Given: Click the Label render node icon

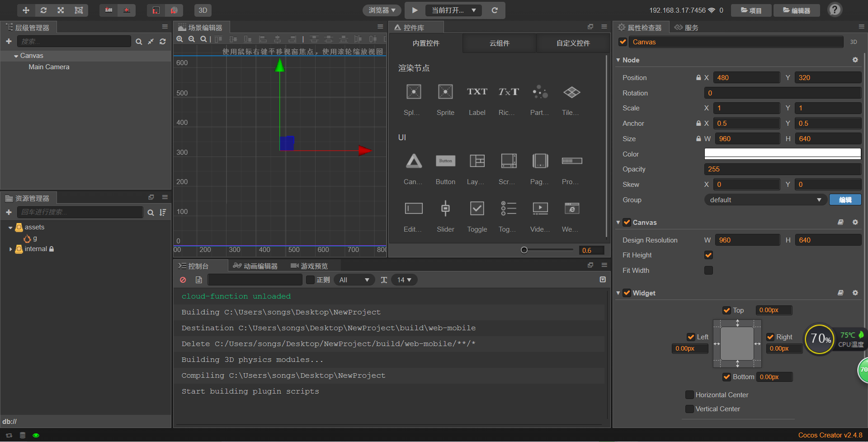Looking at the screenshot, I should pos(477,92).
